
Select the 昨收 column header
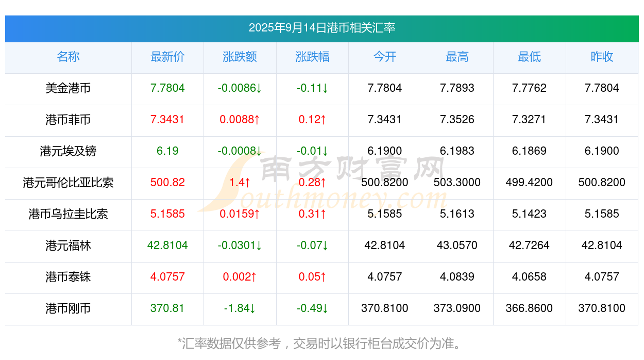click(x=602, y=57)
